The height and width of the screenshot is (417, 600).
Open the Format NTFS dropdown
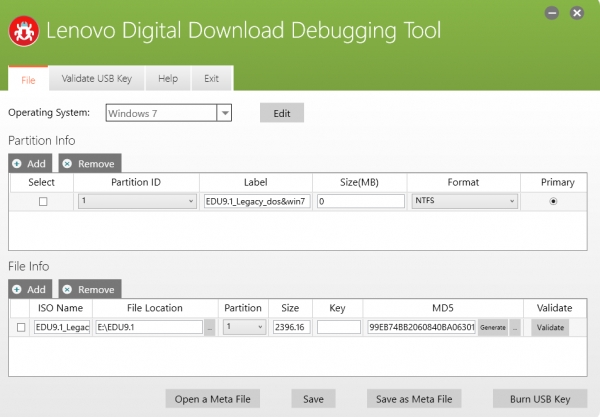tap(465, 201)
